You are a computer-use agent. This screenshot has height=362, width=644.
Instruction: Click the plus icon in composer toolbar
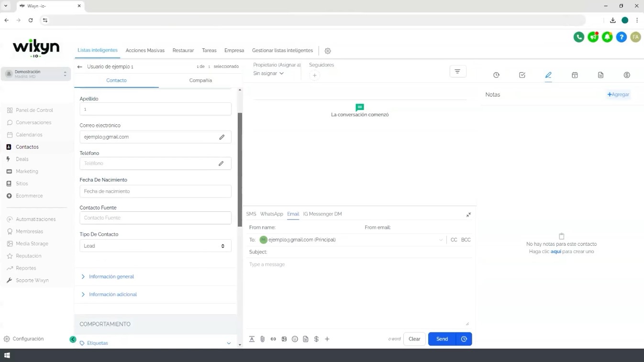(327, 339)
